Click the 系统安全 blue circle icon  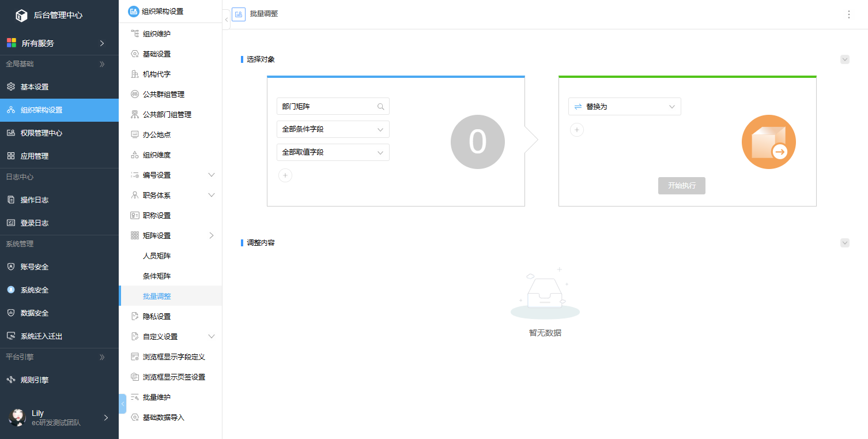point(11,290)
